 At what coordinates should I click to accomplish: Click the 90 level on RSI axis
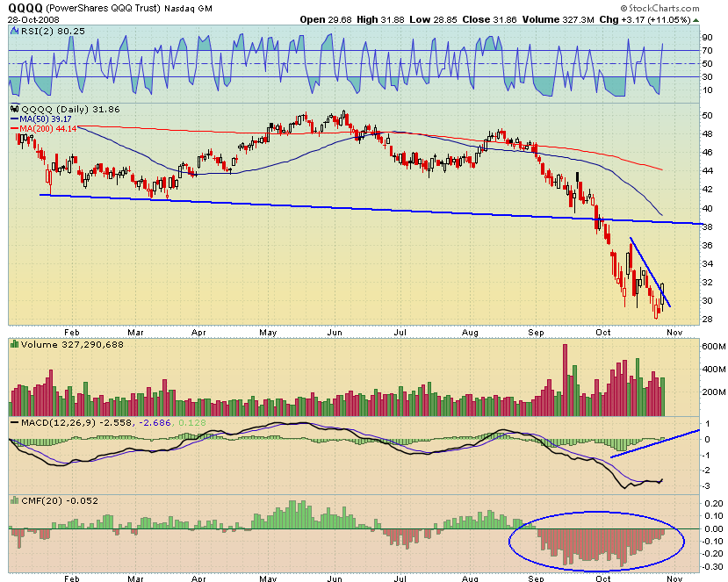[x=708, y=37]
